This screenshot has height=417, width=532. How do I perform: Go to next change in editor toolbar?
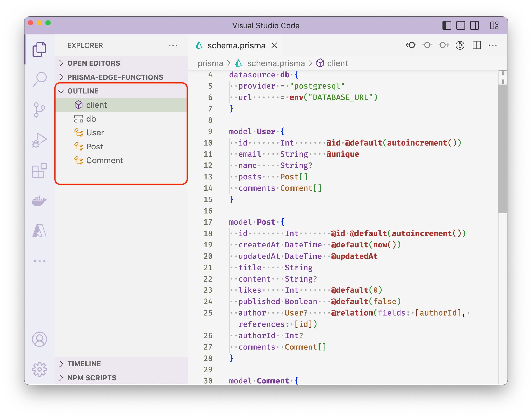pyautogui.click(x=444, y=45)
